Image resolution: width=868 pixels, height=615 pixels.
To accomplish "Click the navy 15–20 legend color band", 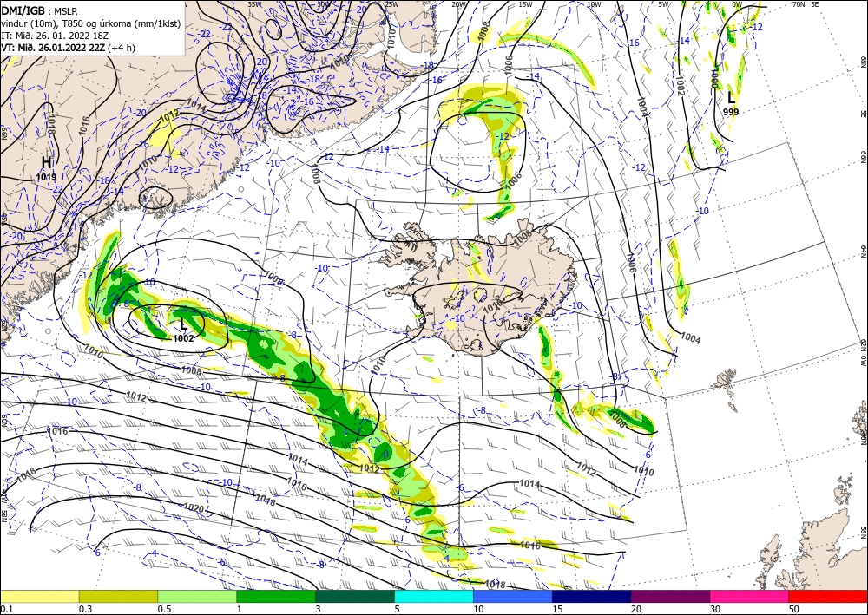I will (x=592, y=596).
